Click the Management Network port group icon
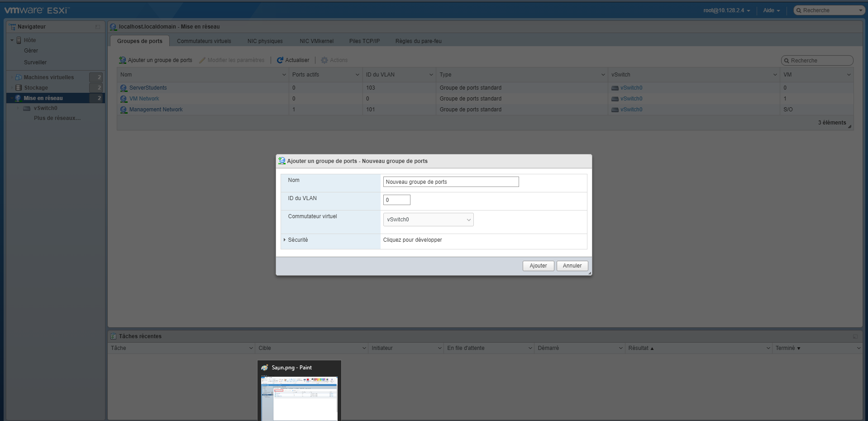The width and height of the screenshot is (868, 421). pyautogui.click(x=124, y=110)
